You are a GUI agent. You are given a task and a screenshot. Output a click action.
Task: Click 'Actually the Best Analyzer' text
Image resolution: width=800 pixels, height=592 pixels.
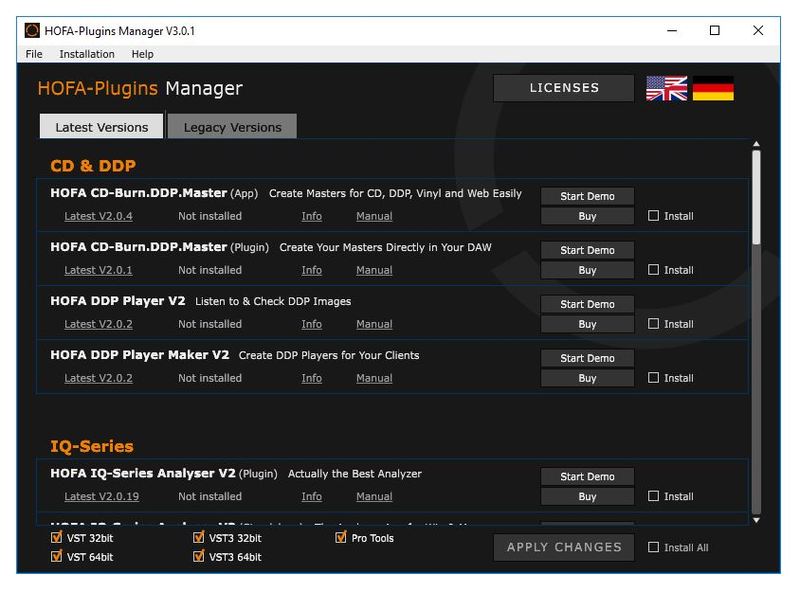point(355,474)
